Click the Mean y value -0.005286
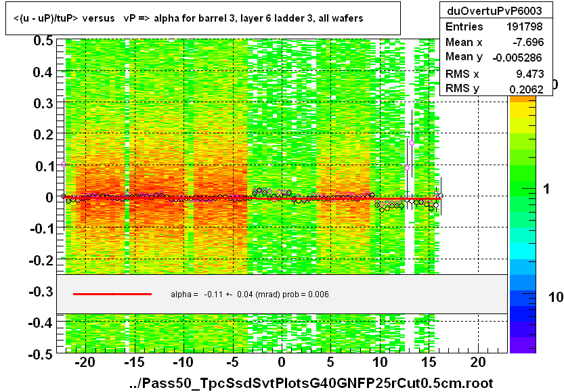 point(517,58)
